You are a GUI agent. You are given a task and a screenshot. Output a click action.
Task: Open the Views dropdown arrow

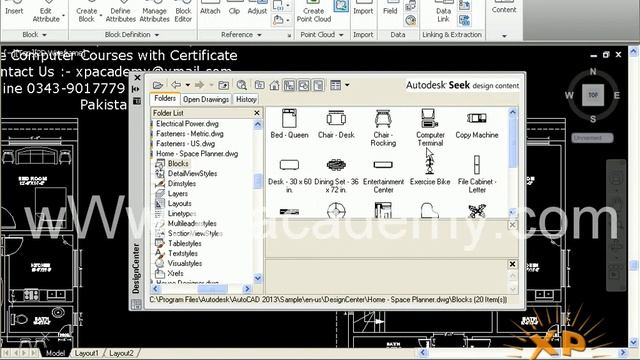tap(347, 85)
